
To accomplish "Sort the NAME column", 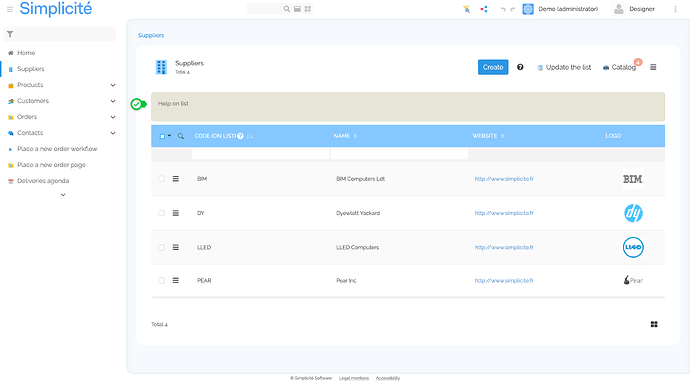I will coord(355,136).
